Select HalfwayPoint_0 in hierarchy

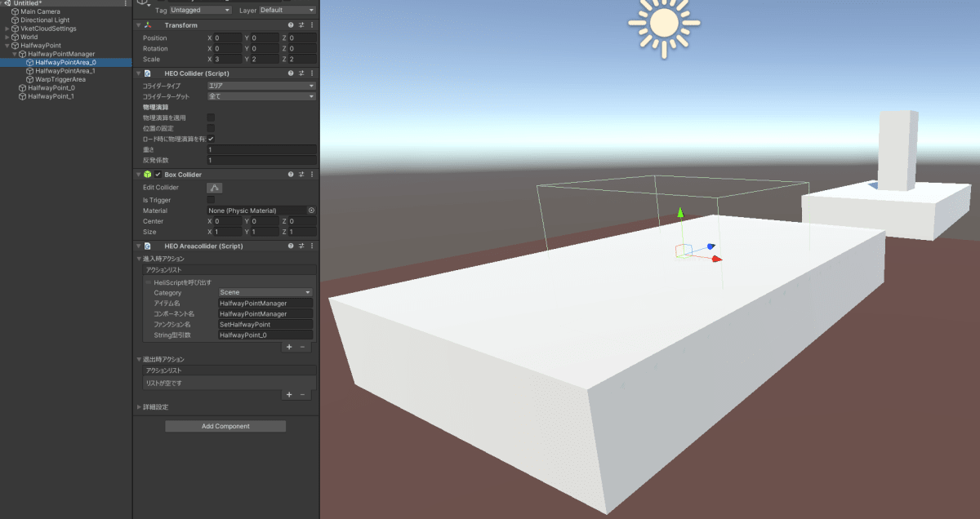[51, 87]
